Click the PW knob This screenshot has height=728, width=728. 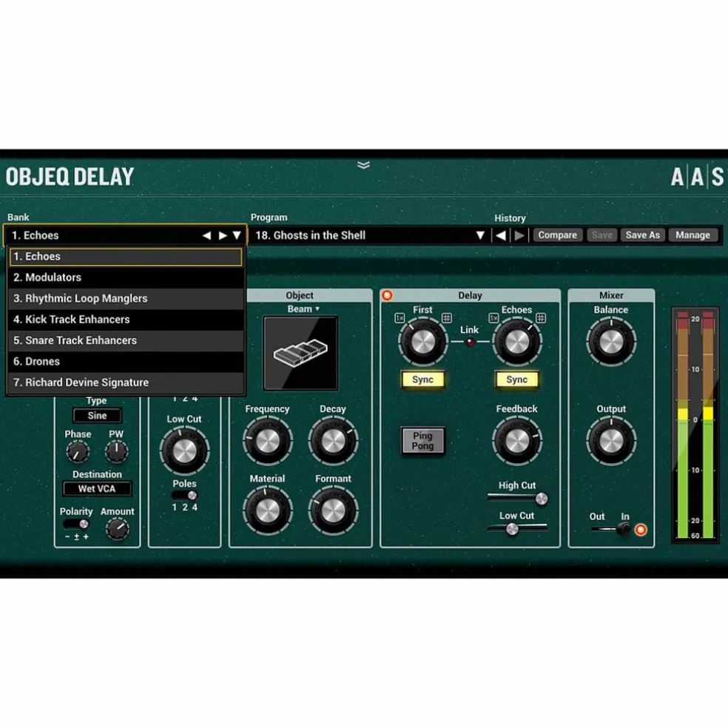coord(116,451)
